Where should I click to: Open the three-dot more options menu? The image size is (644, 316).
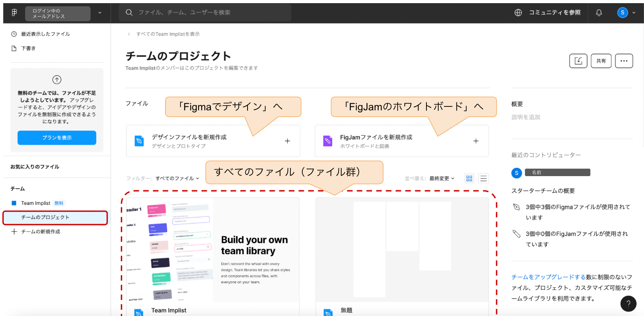pyautogui.click(x=624, y=61)
